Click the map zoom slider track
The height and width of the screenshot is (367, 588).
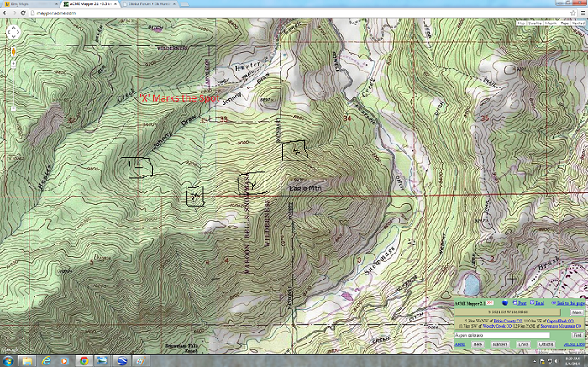pyautogui.click(x=13, y=87)
